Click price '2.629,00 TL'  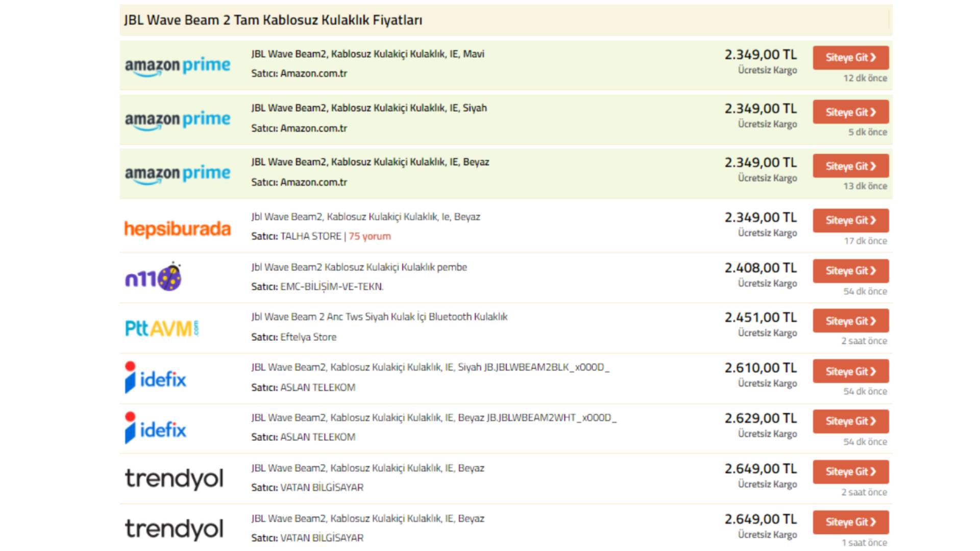(761, 418)
